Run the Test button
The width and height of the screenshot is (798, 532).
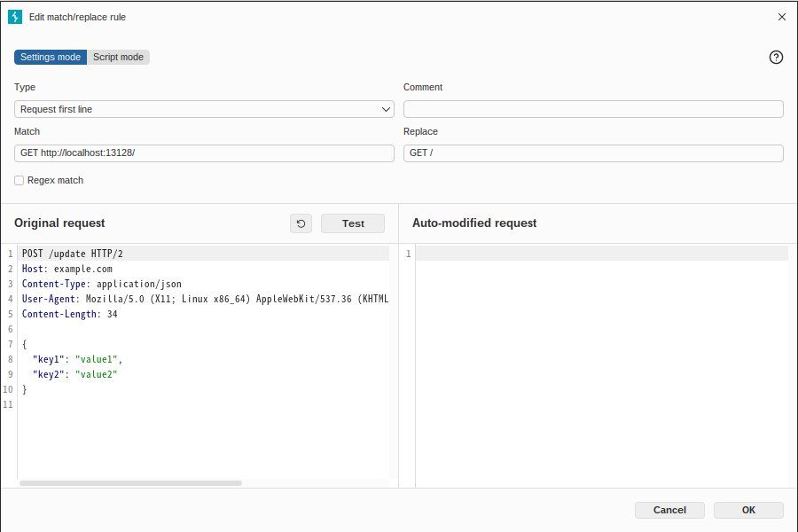click(353, 223)
